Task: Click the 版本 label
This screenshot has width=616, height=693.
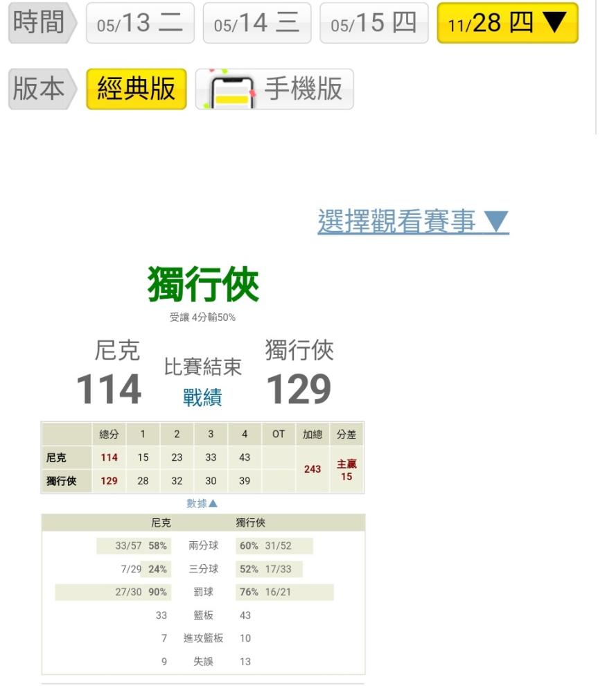Action: click(x=42, y=89)
